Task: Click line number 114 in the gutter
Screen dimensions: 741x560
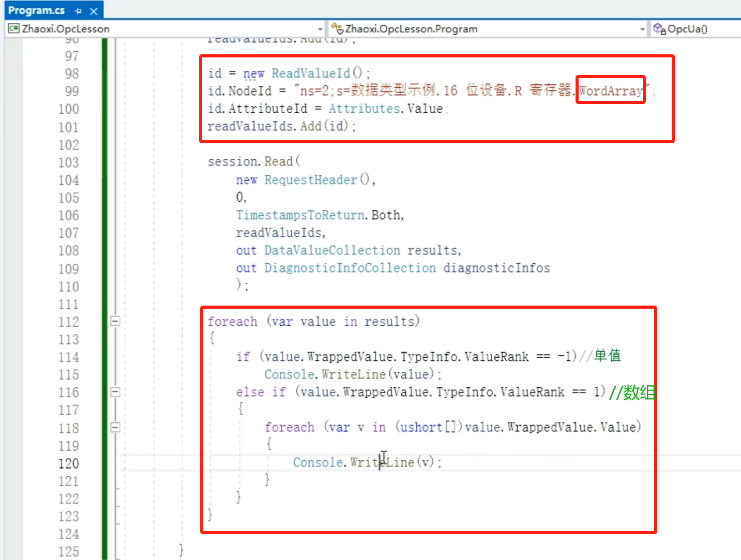Action: pyautogui.click(x=69, y=357)
